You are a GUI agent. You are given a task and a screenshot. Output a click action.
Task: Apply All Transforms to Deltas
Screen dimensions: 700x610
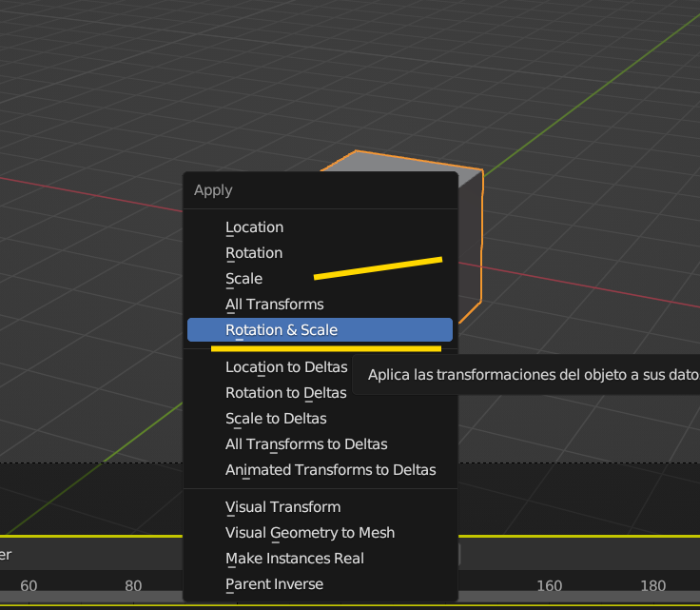(x=320, y=444)
